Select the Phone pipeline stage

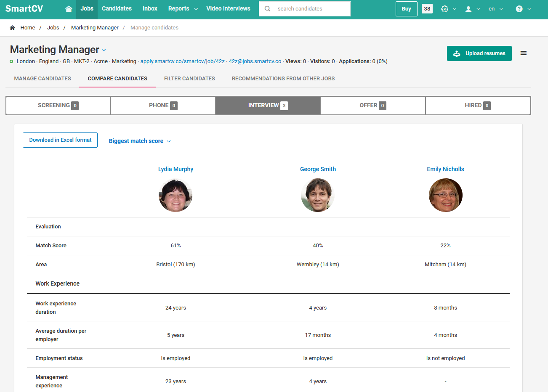(163, 106)
